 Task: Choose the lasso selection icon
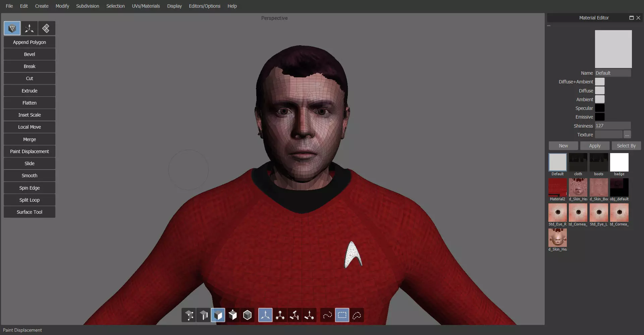[x=357, y=315]
